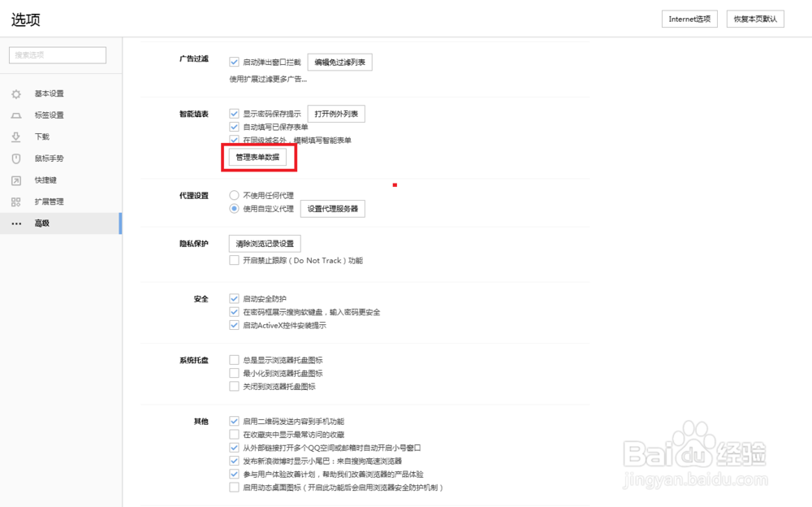The width and height of the screenshot is (812, 507).
Task: Click 编辑免过滤列表
Action: pos(339,61)
